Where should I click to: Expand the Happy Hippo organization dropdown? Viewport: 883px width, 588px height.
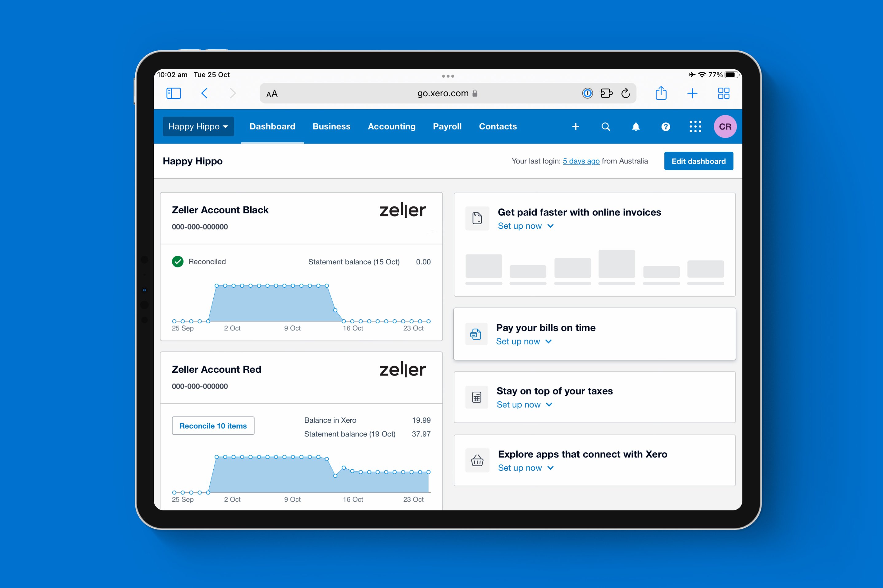[198, 127]
